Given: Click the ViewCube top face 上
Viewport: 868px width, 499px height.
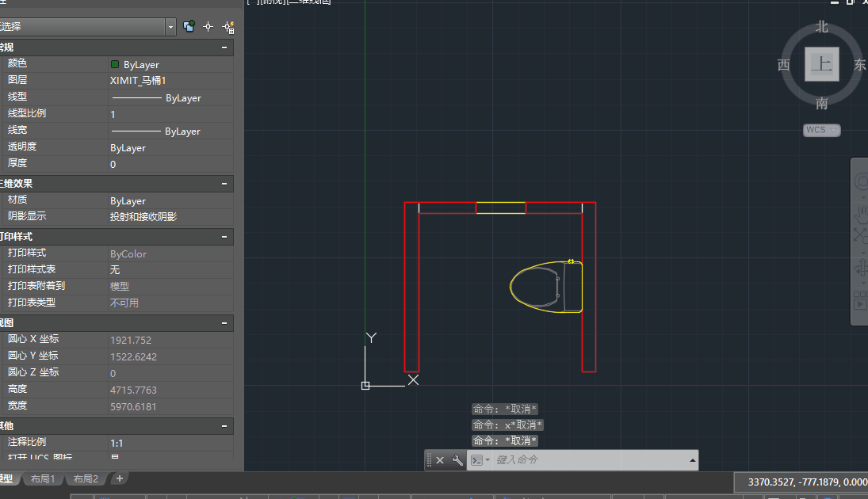Looking at the screenshot, I should tap(822, 64).
